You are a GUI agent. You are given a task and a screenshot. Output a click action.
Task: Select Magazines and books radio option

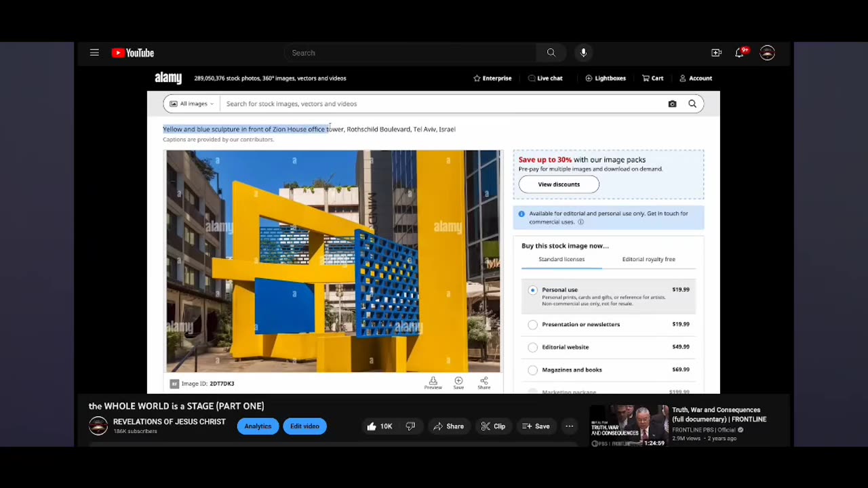tap(532, 370)
